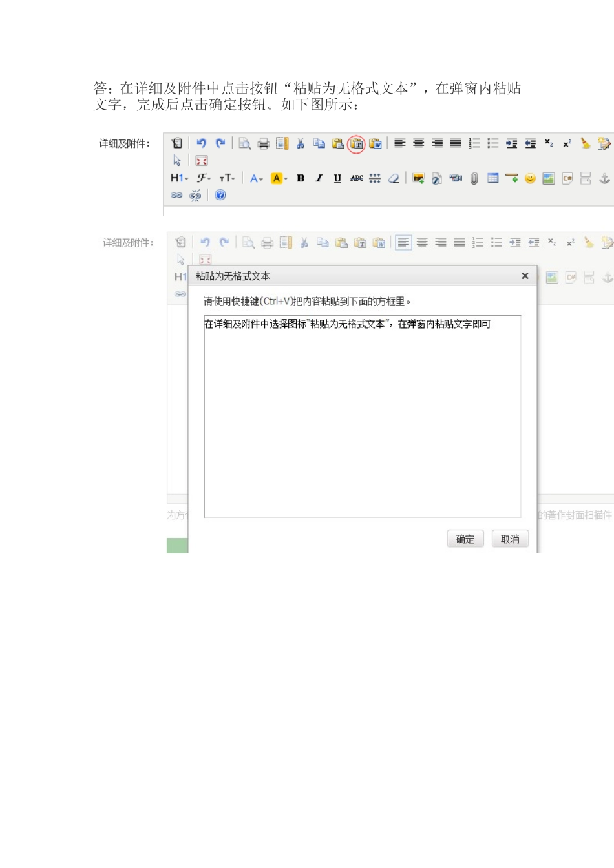Click the Anchor icon in the undimmed toolbar

tap(604, 178)
